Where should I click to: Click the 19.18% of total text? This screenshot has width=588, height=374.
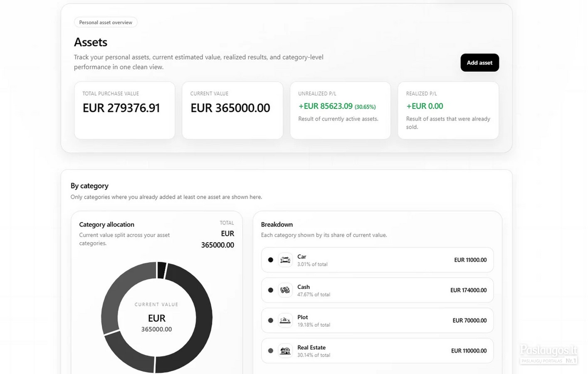(x=314, y=325)
